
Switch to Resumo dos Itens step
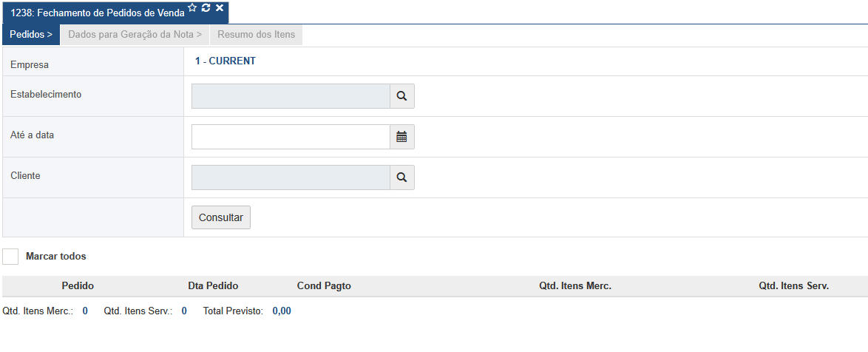257,34
